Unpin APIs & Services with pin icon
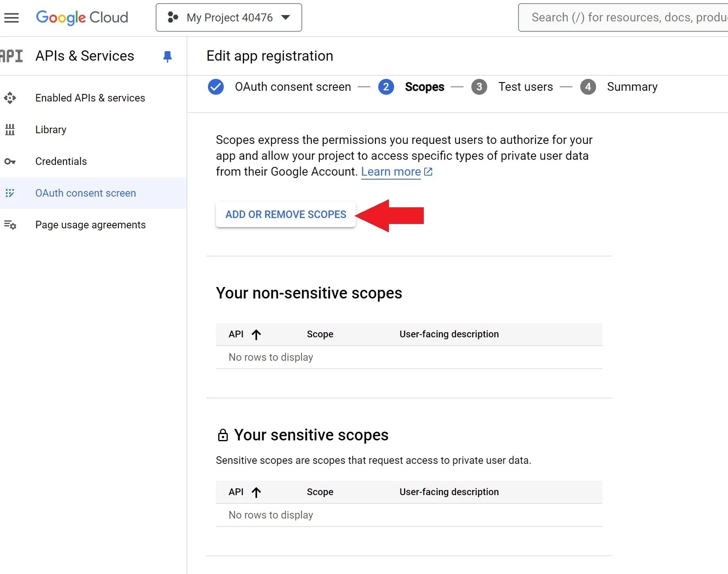This screenshot has height=574, width=728. point(167,57)
